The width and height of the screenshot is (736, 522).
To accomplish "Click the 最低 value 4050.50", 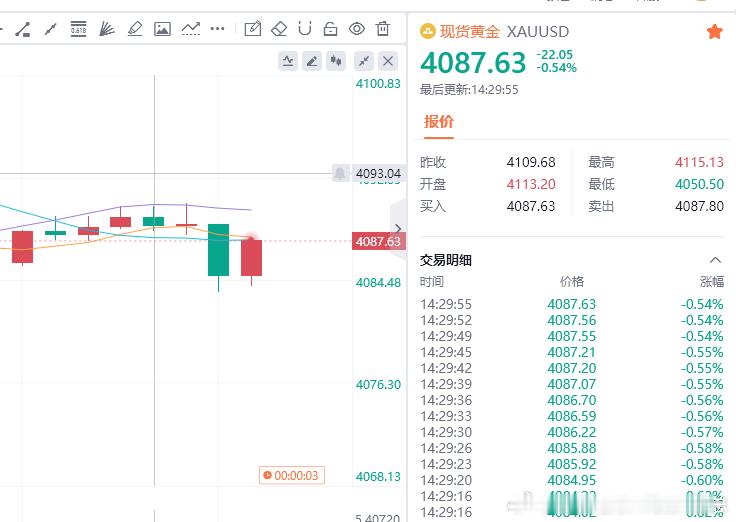I will point(699,184).
